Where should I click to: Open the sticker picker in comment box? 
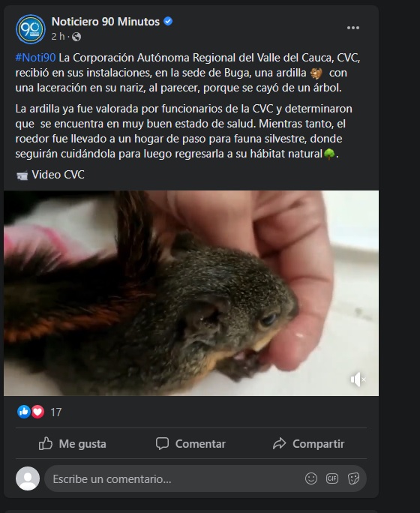[x=353, y=478]
